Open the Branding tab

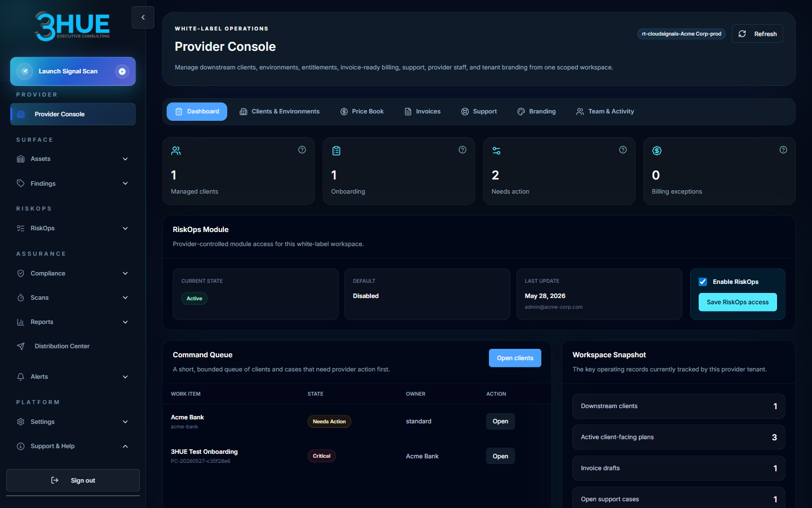tap(536, 112)
